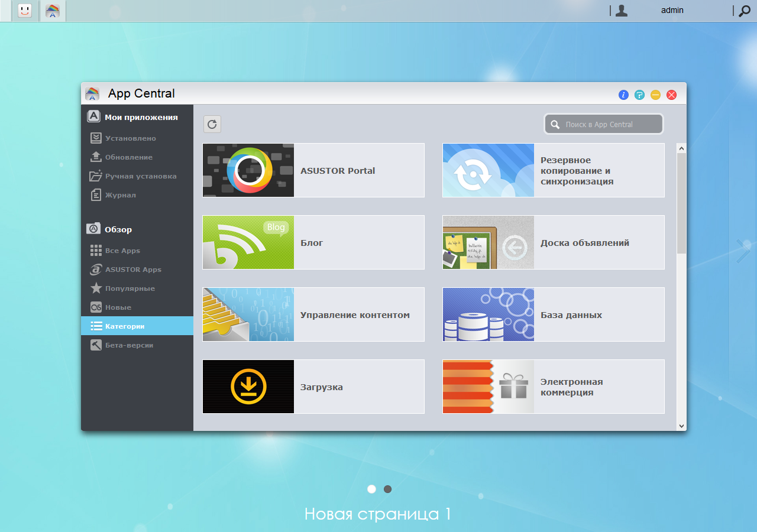Click the next desktop page arrow
This screenshot has height=532, width=757.
click(743, 251)
